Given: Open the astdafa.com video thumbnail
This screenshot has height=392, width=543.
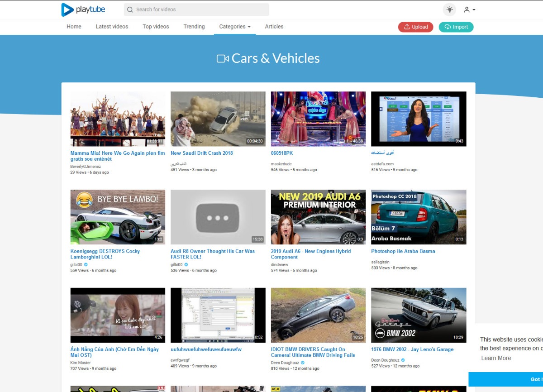Looking at the screenshot, I should (419, 119).
